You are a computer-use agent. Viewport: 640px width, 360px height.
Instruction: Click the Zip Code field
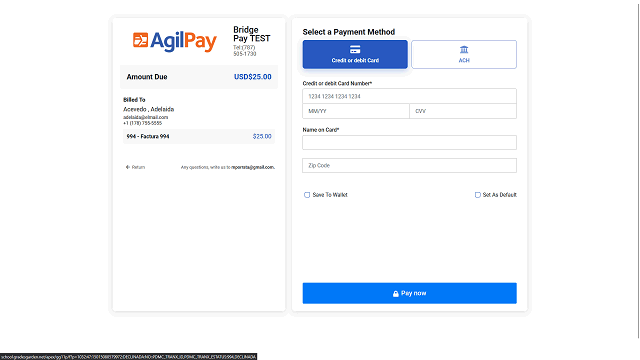click(x=409, y=165)
